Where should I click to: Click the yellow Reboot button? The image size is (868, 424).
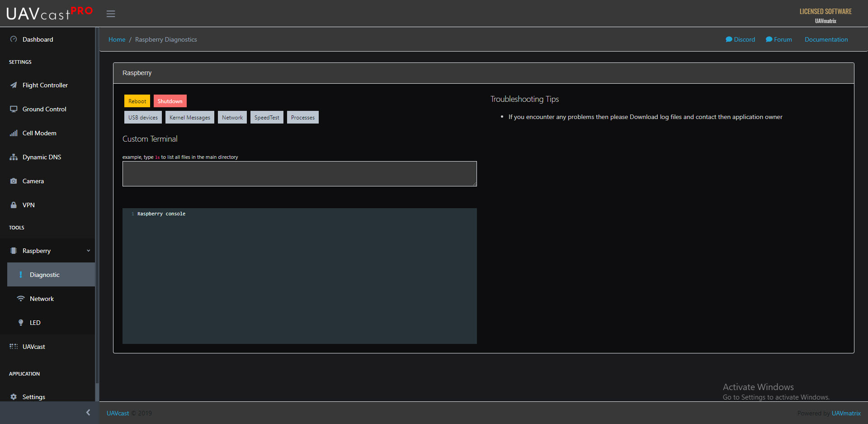pos(137,101)
